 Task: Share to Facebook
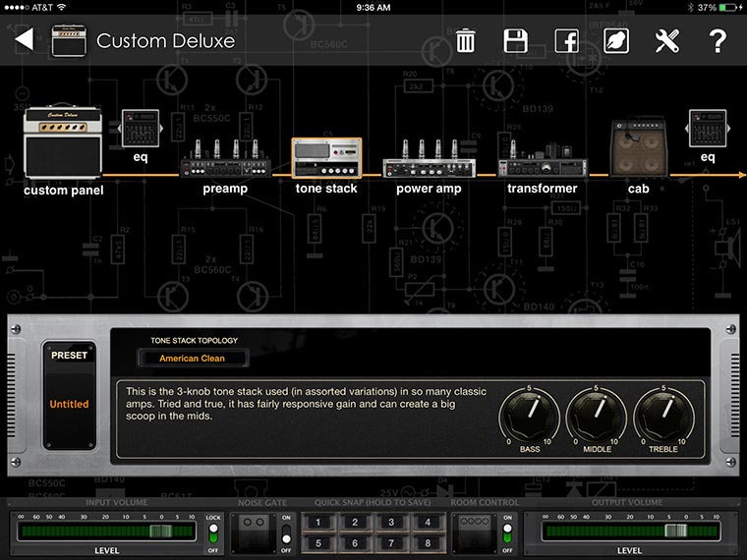566,41
